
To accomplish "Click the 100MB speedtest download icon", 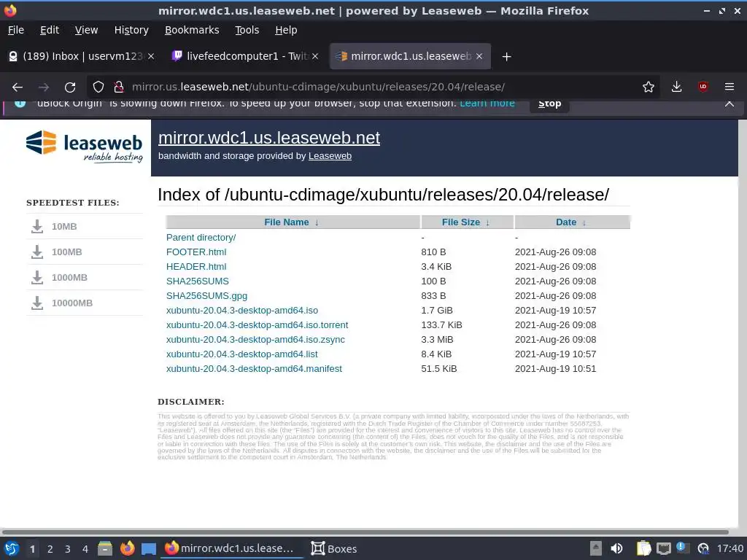I will click(x=37, y=252).
